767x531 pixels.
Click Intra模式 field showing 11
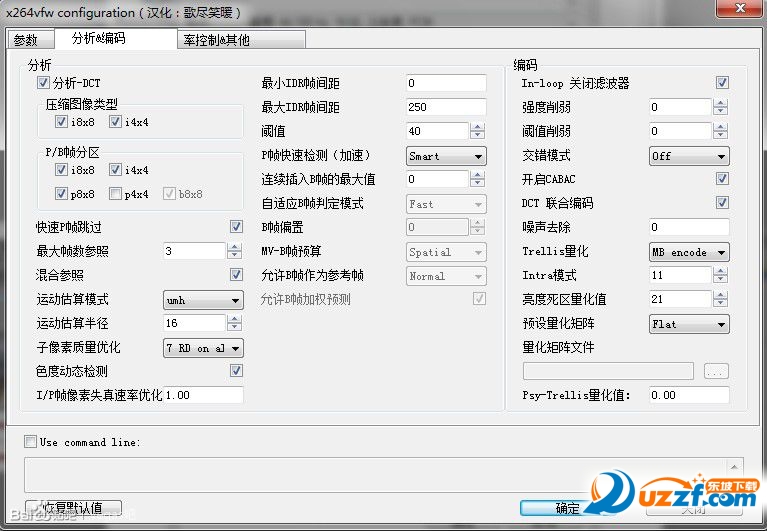[681, 275]
